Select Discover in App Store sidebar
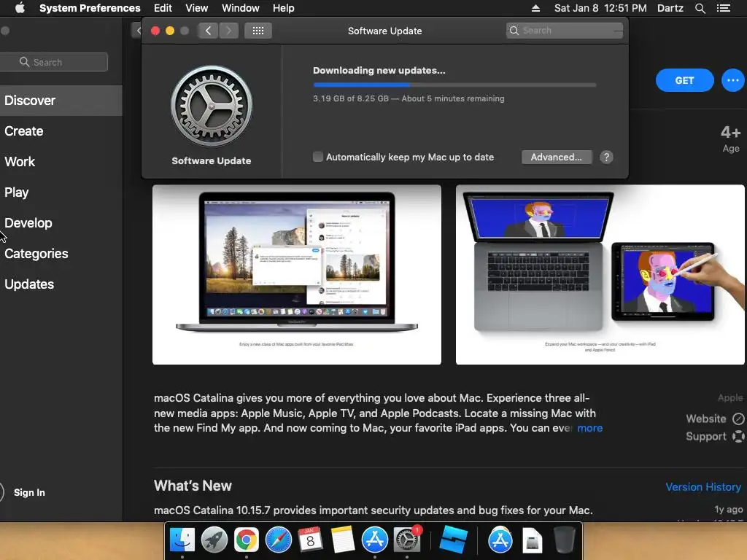Viewport: 747px width, 560px height. 61,101
